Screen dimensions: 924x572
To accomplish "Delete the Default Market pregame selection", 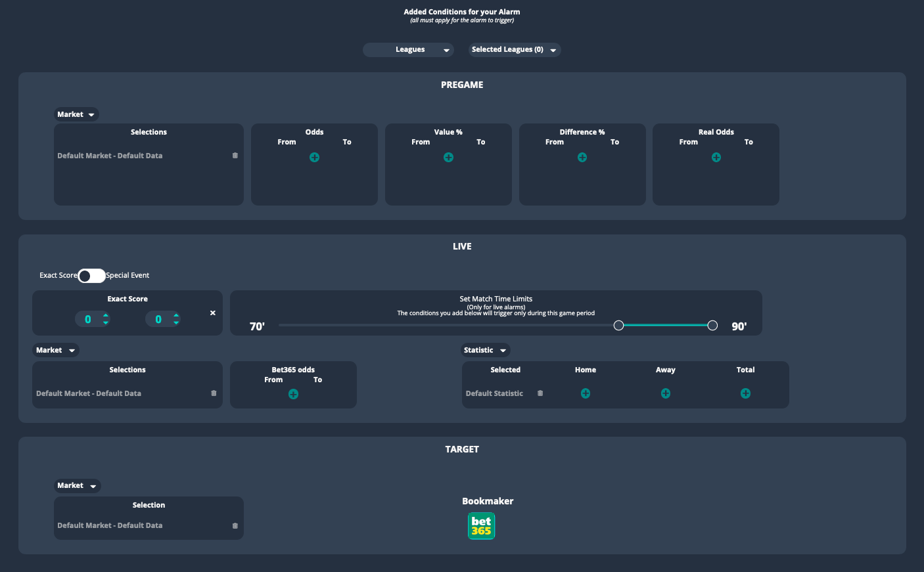I will (235, 155).
